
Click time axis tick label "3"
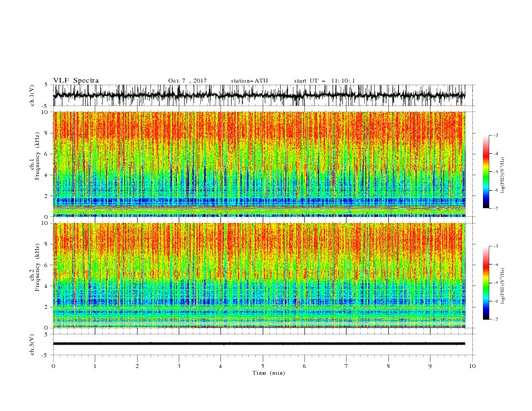179,366
